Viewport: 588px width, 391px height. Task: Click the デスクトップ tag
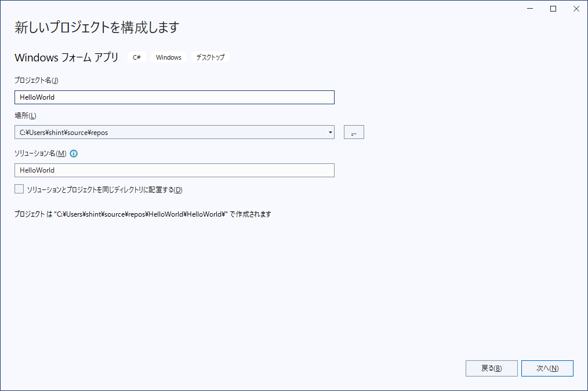pyautogui.click(x=210, y=57)
